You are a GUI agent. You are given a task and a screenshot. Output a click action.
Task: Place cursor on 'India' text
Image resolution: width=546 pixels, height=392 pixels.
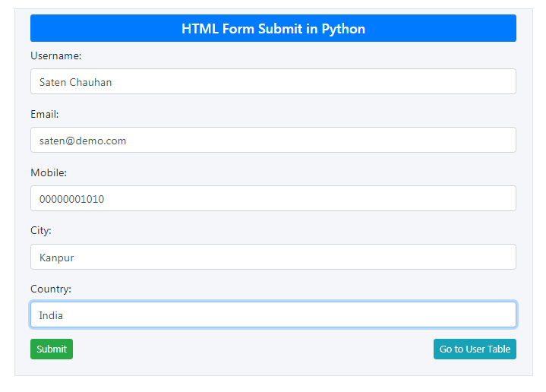(51, 316)
